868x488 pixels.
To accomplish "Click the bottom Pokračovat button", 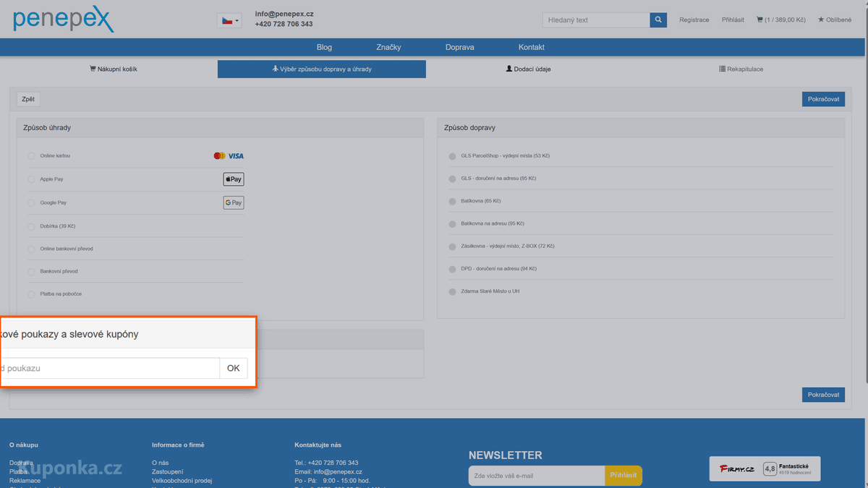I will coord(823,395).
